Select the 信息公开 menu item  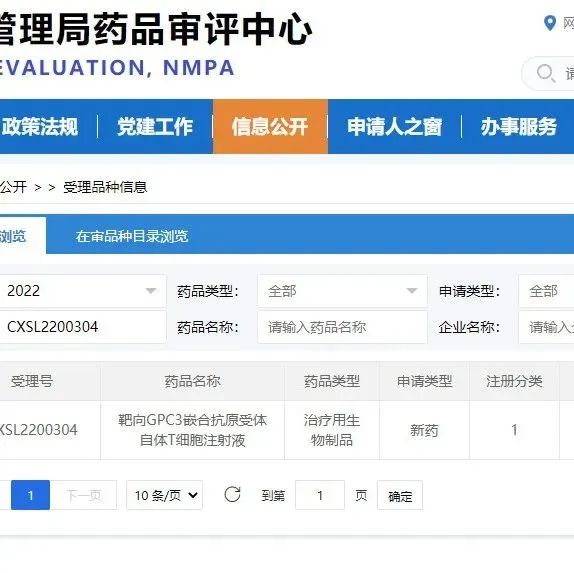click(x=270, y=127)
